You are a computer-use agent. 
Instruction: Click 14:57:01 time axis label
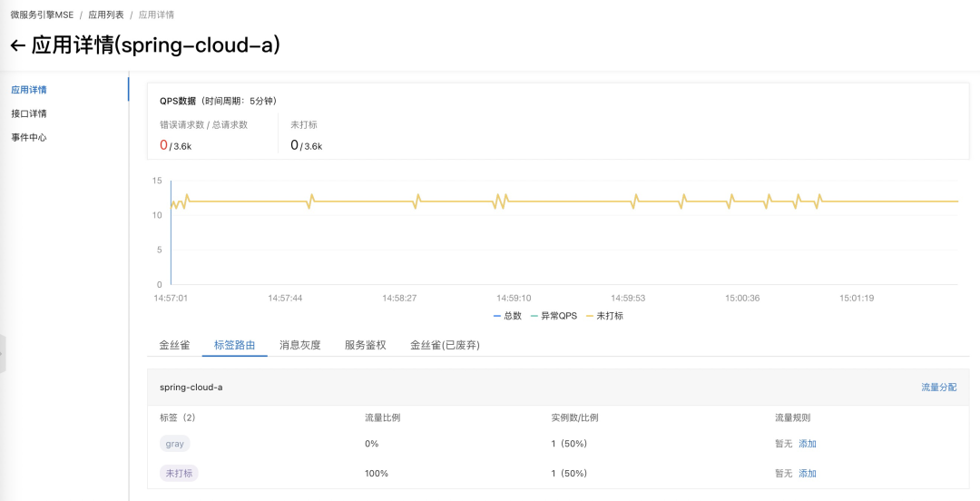tap(171, 298)
